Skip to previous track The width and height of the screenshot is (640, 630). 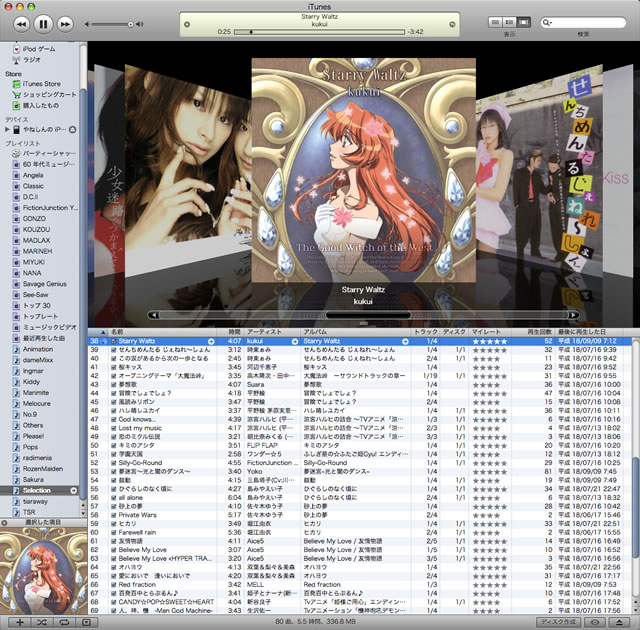22,24
